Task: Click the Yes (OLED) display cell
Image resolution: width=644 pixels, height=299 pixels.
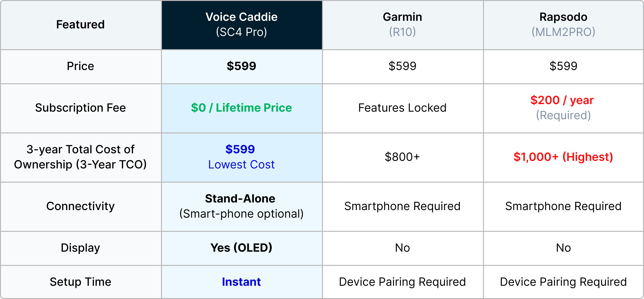Action: [241, 248]
